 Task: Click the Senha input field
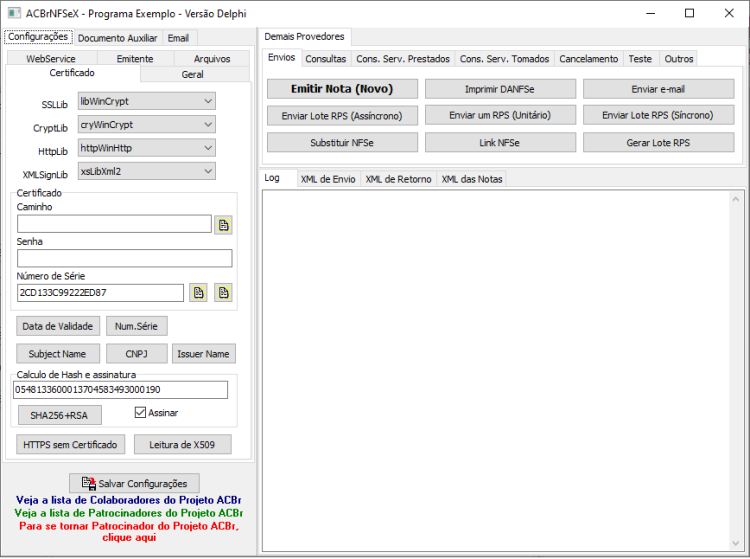click(124, 258)
